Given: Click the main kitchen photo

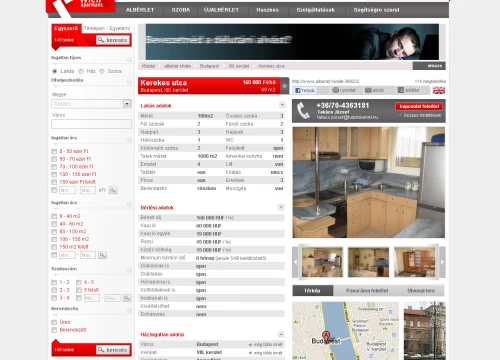Looking at the screenshot, I should pos(369,182).
